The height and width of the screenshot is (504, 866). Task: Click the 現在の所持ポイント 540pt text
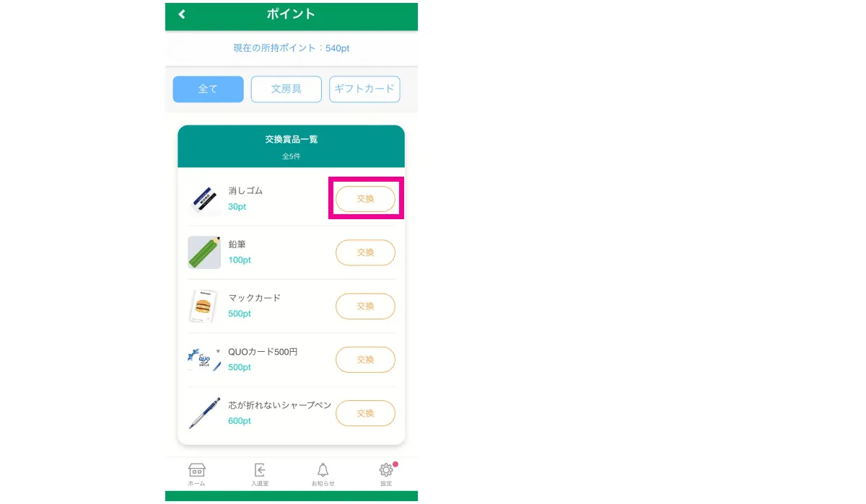click(x=291, y=48)
